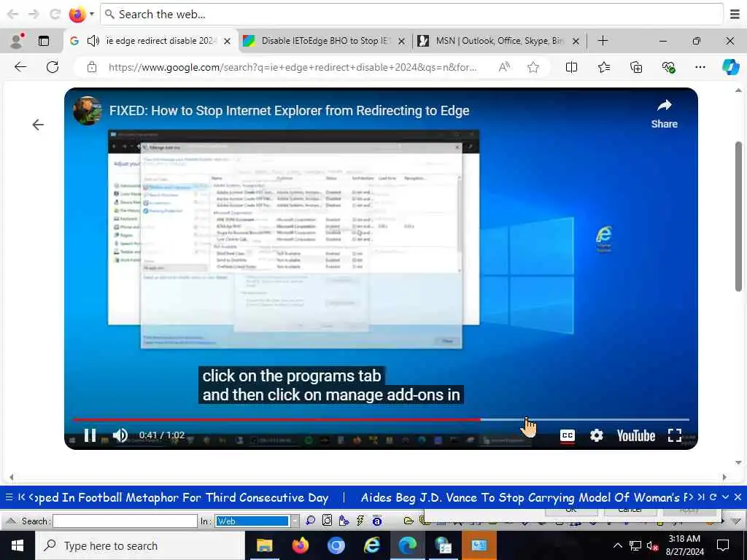This screenshot has height=560, width=747.
Task: Toggle Edge split screen
Action: coord(571,67)
